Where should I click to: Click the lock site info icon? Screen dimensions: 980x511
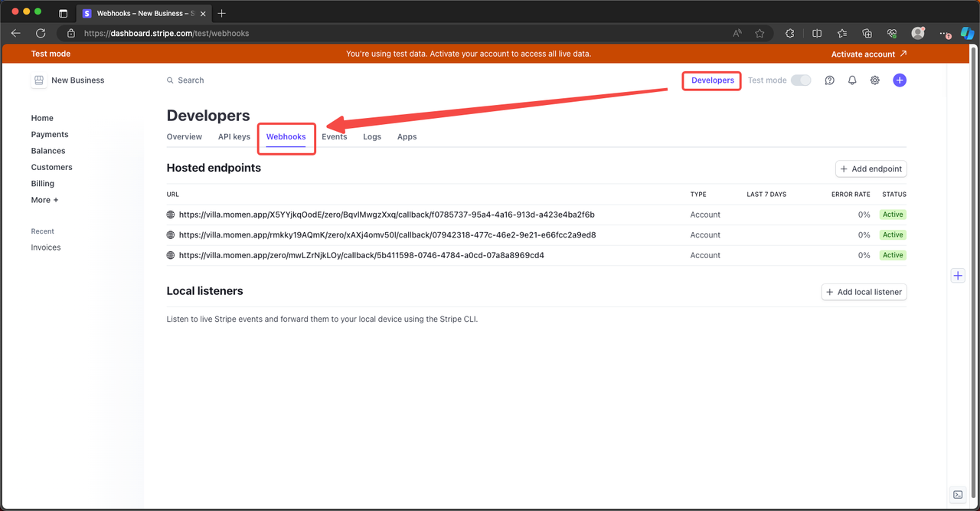pos(71,34)
